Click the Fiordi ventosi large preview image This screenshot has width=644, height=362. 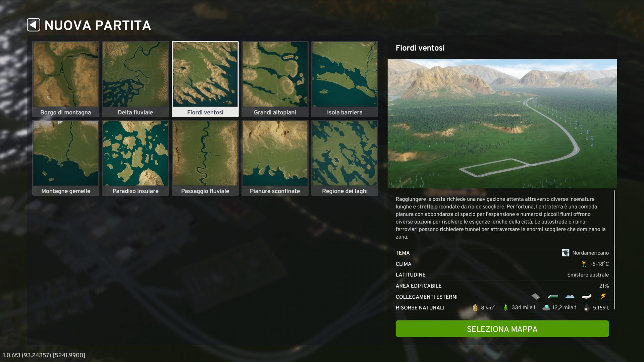(x=502, y=124)
